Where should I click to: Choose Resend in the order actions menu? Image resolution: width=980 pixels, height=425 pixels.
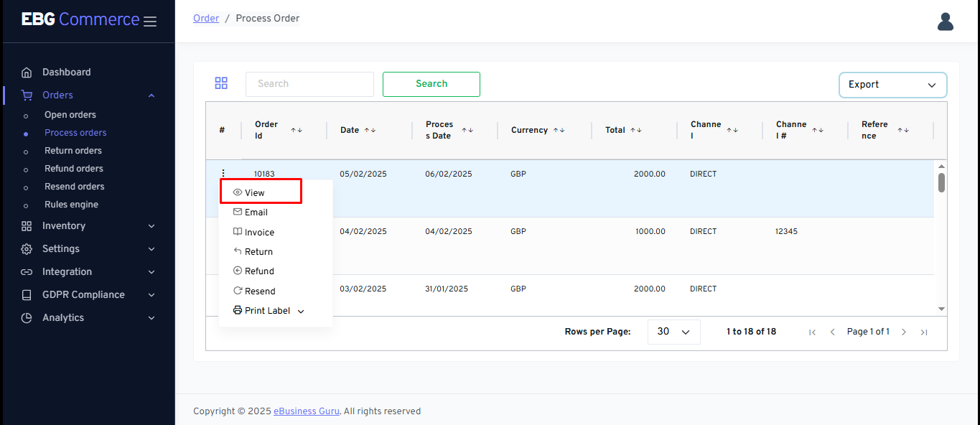click(x=259, y=291)
